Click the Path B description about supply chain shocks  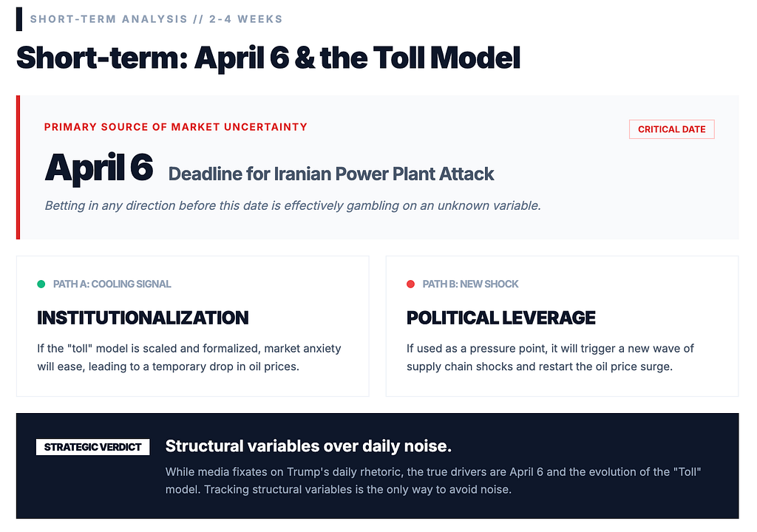coord(550,357)
